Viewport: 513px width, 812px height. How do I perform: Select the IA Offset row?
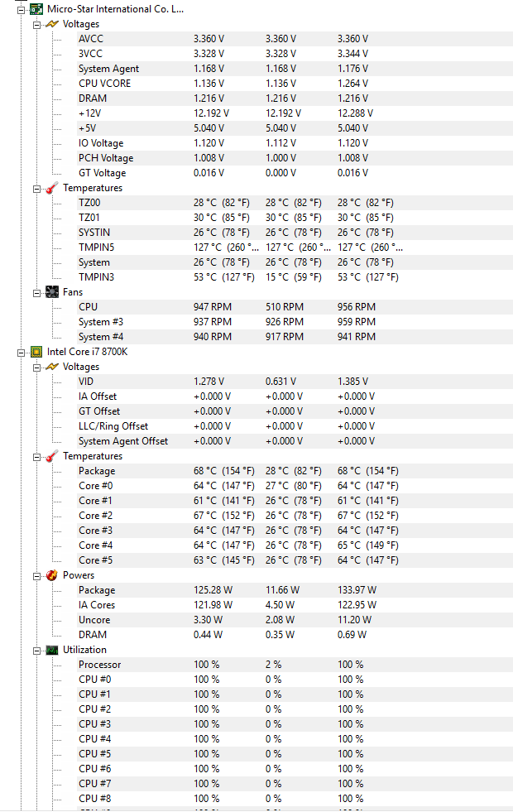click(x=295, y=396)
